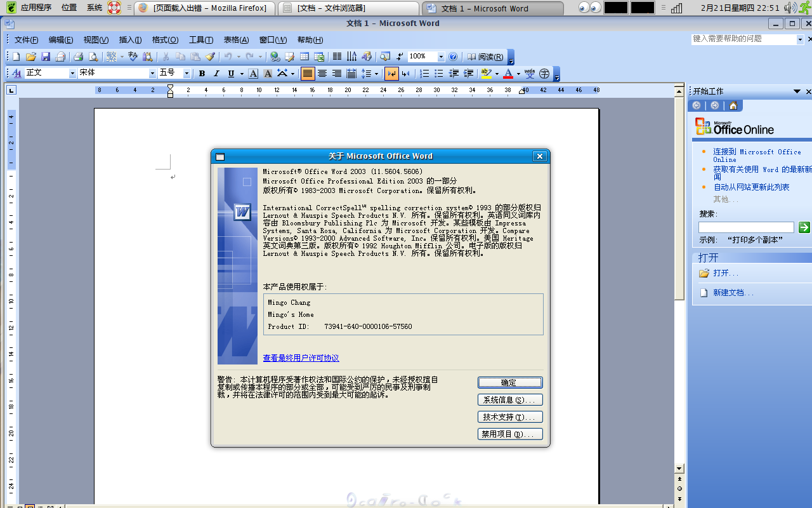Toggle Italic formatting
The height and width of the screenshot is (508, 812).
(x=216, y=74)
